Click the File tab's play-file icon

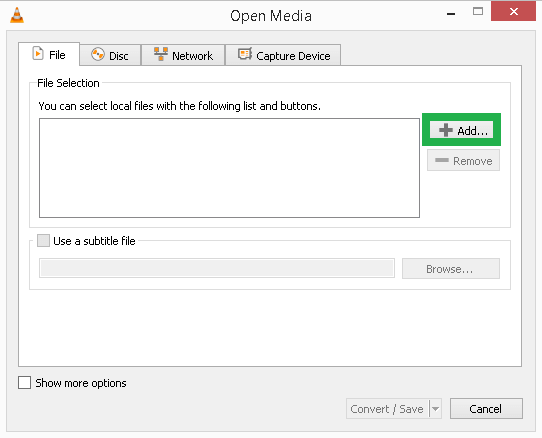click(x=38, y=54)
